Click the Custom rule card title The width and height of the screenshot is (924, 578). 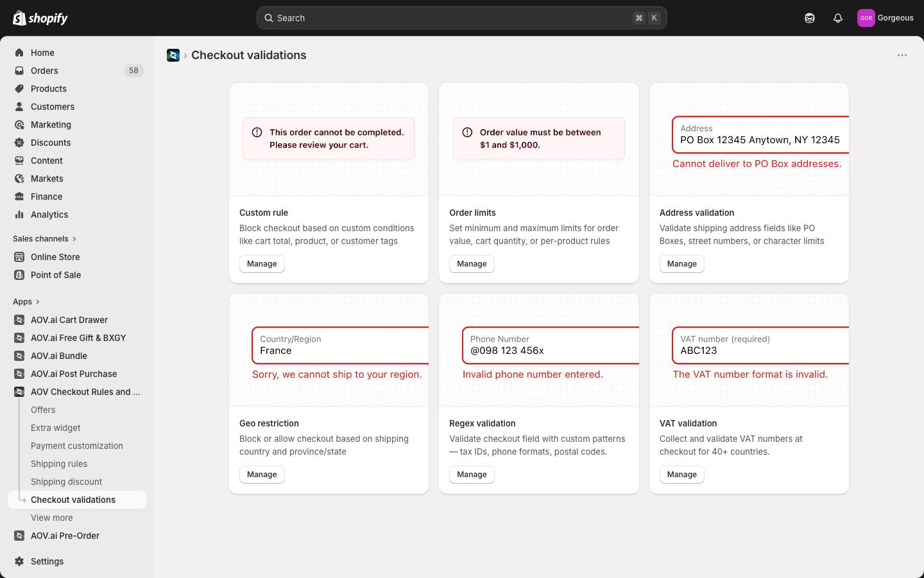[x=264, y=213]
